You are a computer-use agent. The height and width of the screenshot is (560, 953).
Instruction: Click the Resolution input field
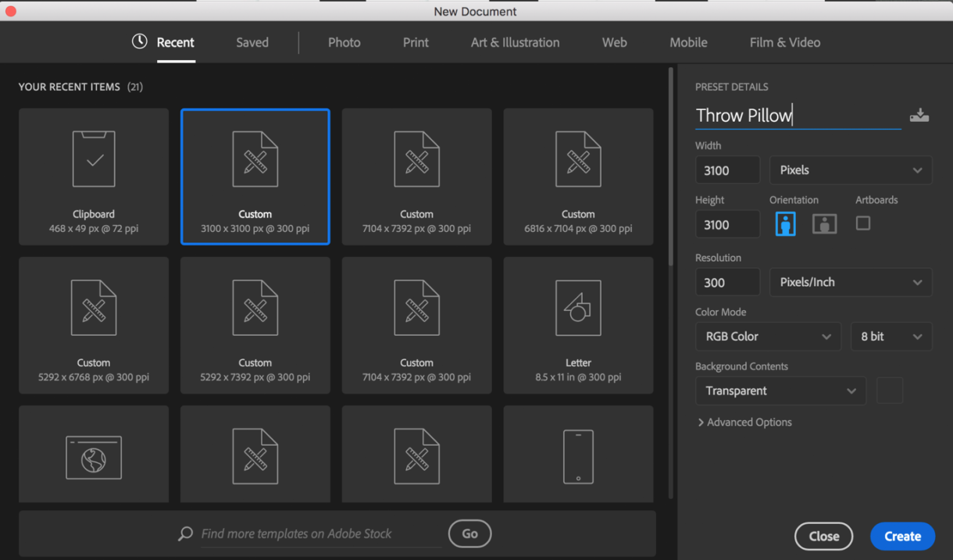[727, 283]
